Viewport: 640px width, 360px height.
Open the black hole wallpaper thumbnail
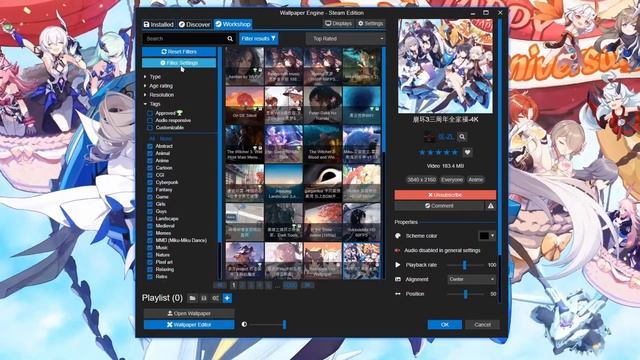point(322,183)
